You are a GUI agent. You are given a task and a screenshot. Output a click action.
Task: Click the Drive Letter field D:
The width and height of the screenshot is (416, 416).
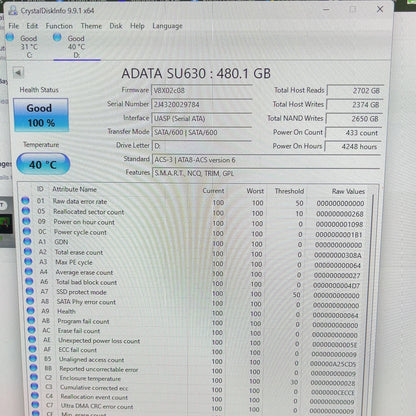[x=202, y=146]
